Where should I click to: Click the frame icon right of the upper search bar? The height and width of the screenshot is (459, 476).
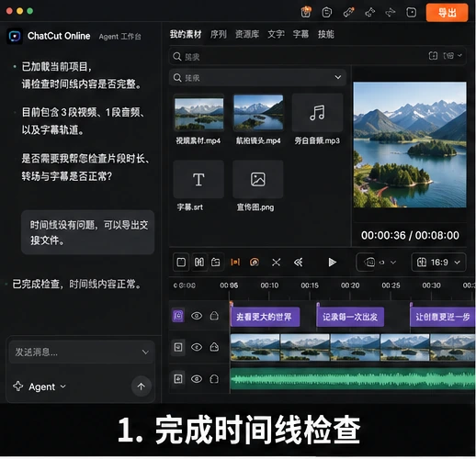tap(433, 56)
